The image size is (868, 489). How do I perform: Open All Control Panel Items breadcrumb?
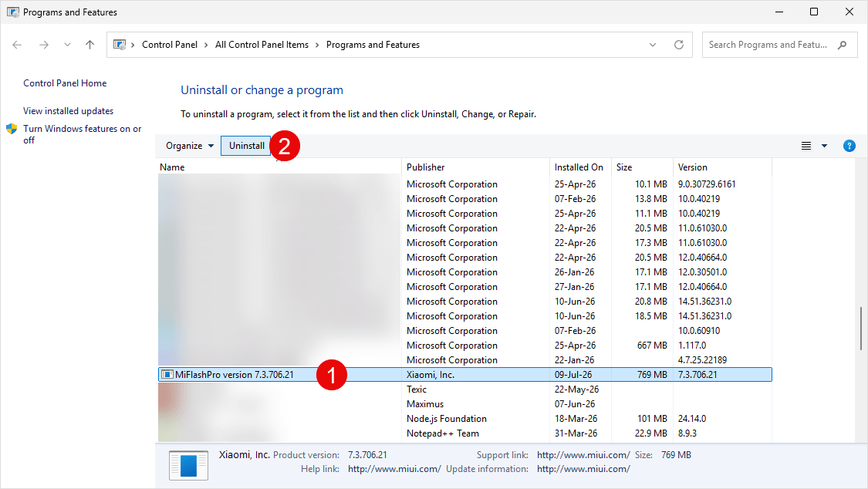tap(262, 45)
